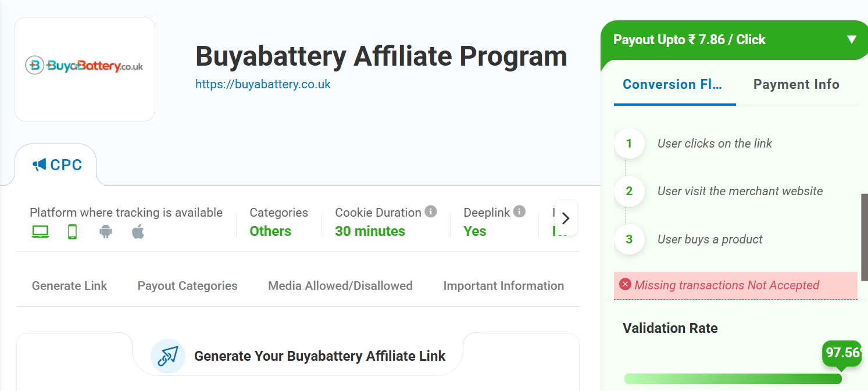Click the desktop tracking platform icon
Screen dimensions: 868x391
coord(40,232)
